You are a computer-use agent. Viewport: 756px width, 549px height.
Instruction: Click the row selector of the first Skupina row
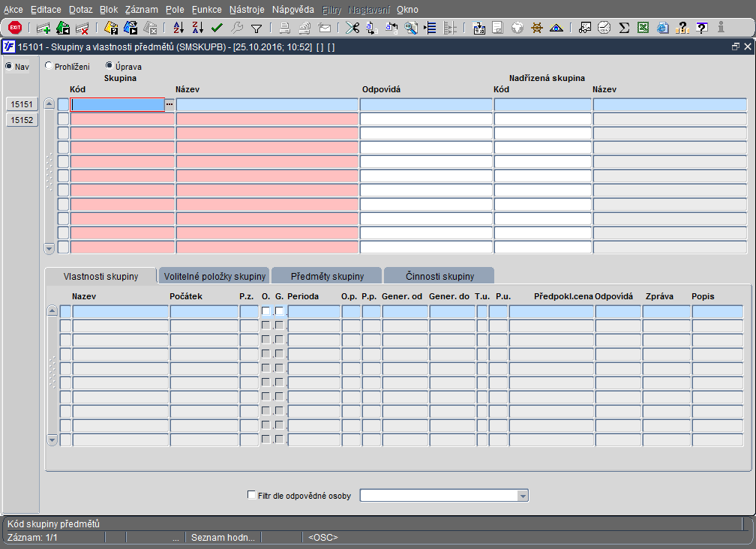click(x=63, y=104)
